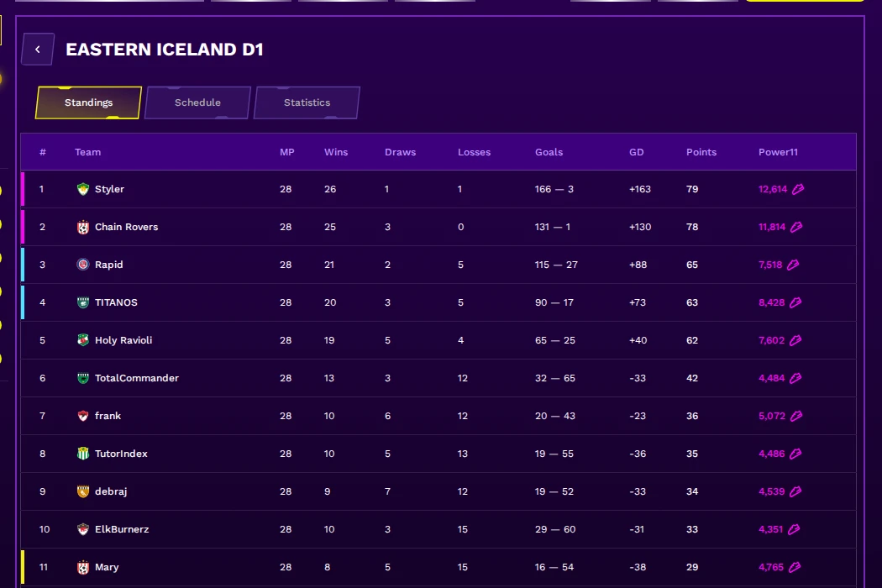Click the Rapid team crest
The width and height of the screenshot is (882, 588).
(x=82, y=265)
